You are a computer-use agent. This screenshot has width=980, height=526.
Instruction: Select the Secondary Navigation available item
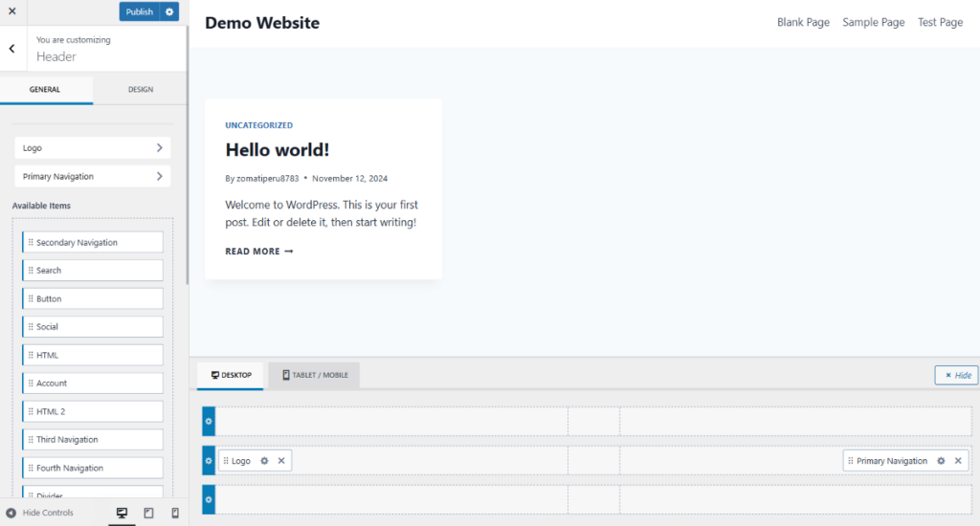tap(93, 242)
